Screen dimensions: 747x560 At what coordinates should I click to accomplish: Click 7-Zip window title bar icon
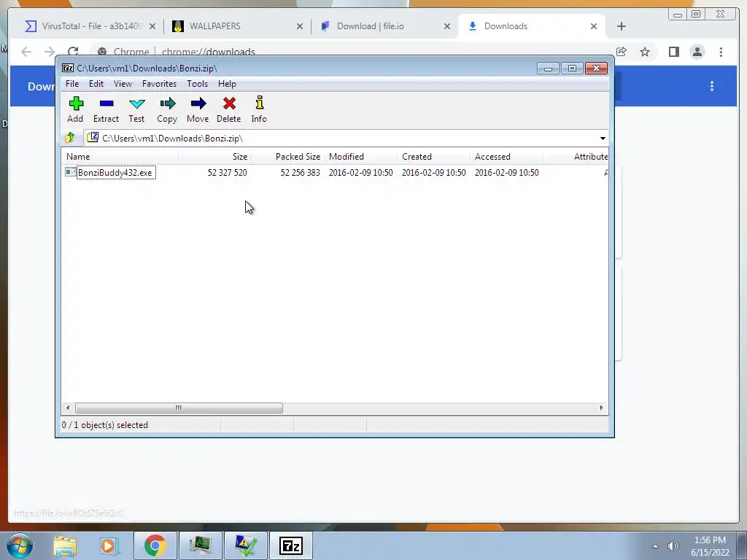click(68, 69)
